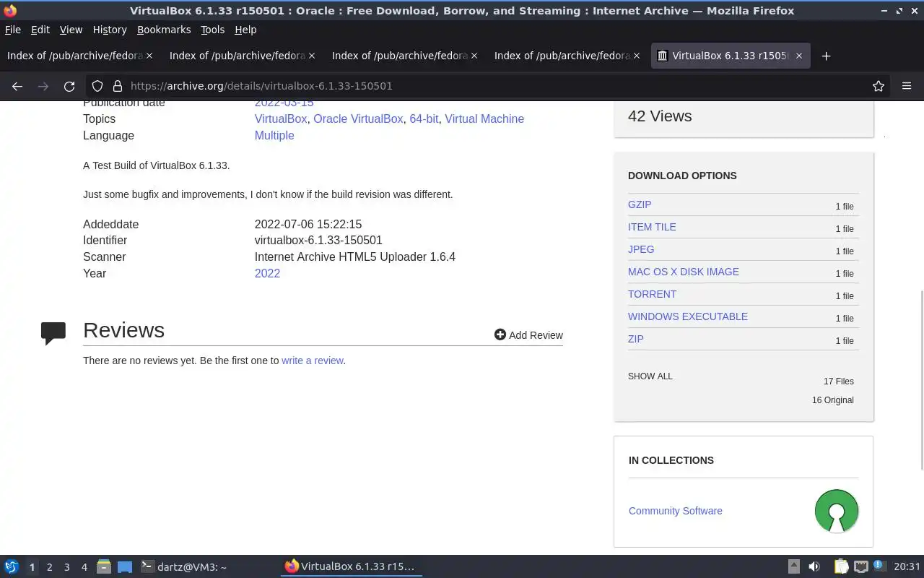924x578 pixels.
Task: Click the Community Software collection logo
Action: [x=837, y=511]
